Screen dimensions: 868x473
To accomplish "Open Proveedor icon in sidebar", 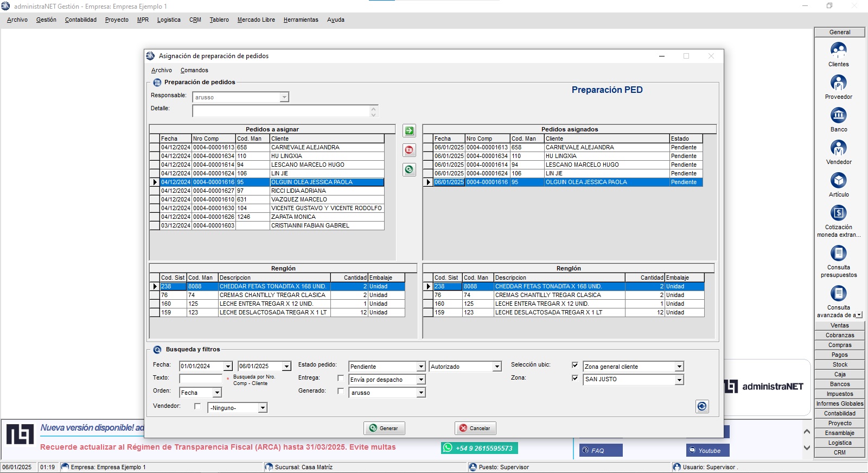I will click(838, 83).
